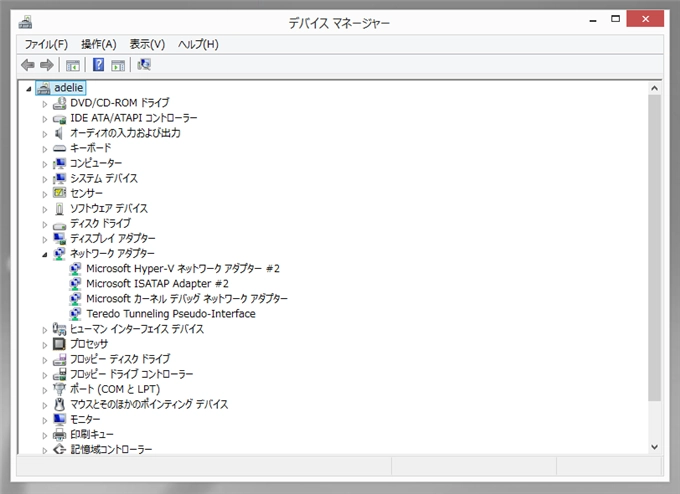This screenshot has width=680, height=494.
Task: Click the scrollbar down arrow
Action: coord(654,447)
